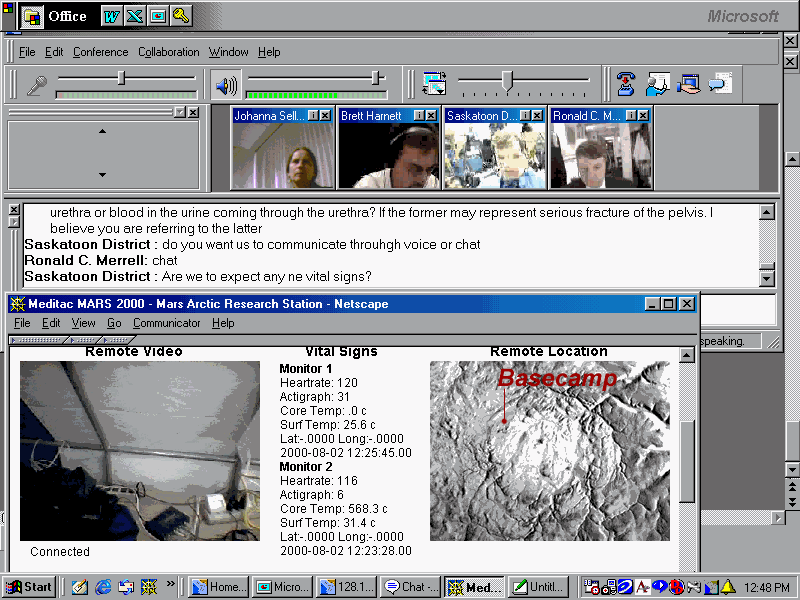Image resolution: width=800 pixels, height=600 pixels.
Task: Switch to the Micro taskbar button
Action: (x=283, y=587)
